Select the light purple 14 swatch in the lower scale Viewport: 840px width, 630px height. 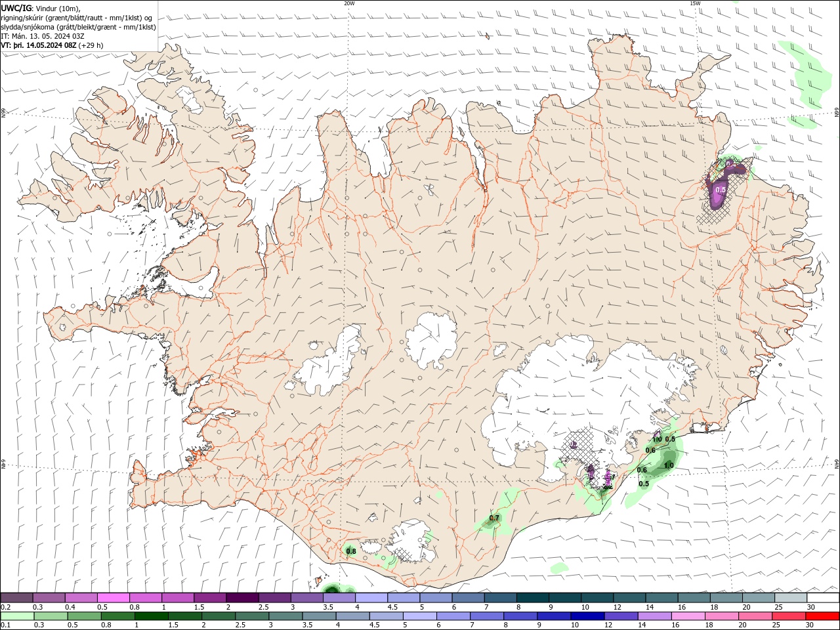pos(654,616)
